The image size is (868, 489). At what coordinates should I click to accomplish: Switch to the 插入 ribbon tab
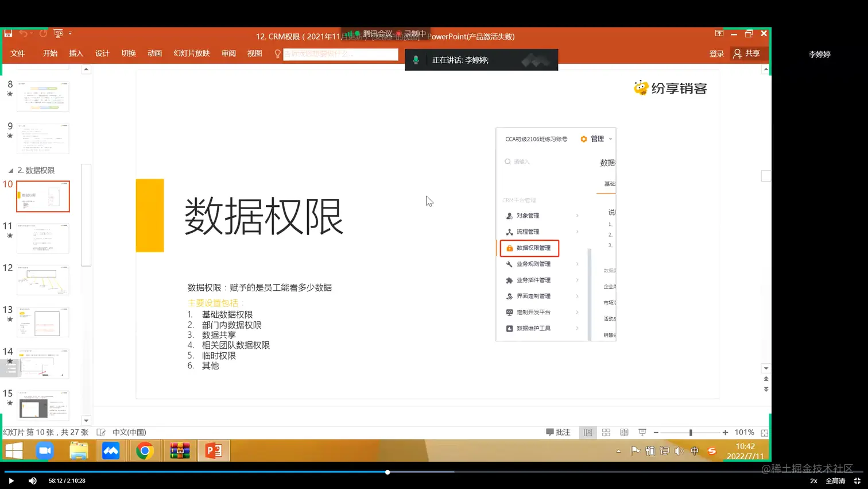(x=76, y=53)
